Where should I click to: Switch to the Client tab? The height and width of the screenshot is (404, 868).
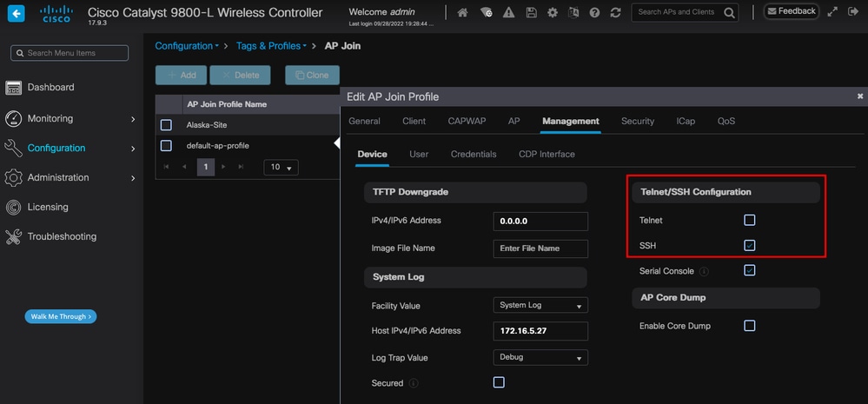coord(414,122)
